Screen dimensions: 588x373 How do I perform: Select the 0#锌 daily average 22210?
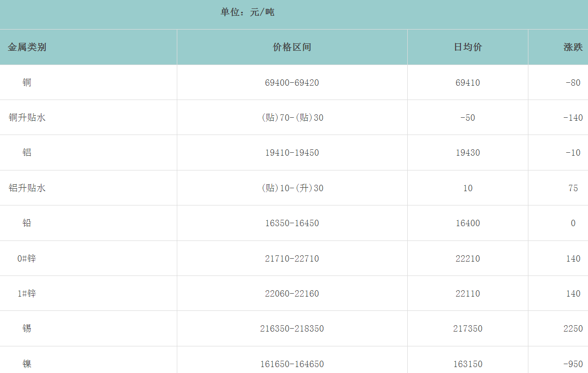click(467, 259)
